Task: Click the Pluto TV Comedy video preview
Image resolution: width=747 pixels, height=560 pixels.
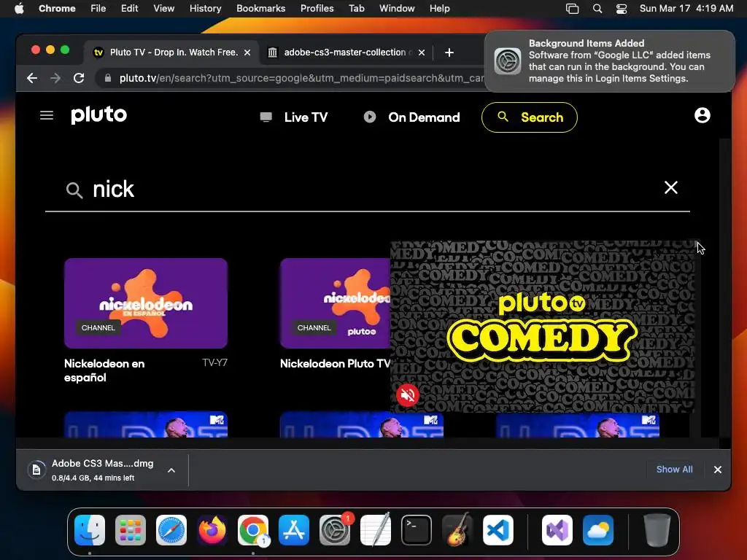Action: (x=542, y=326)
